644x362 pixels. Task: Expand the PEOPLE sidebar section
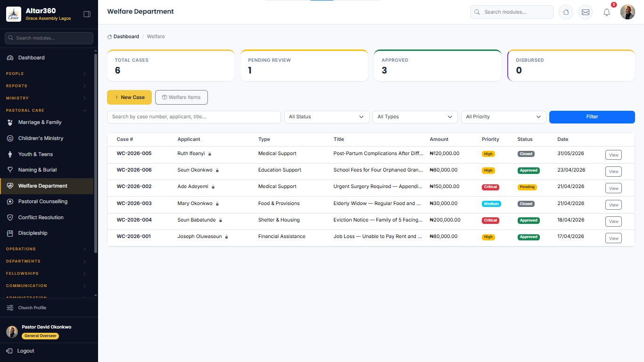point(46,74)
